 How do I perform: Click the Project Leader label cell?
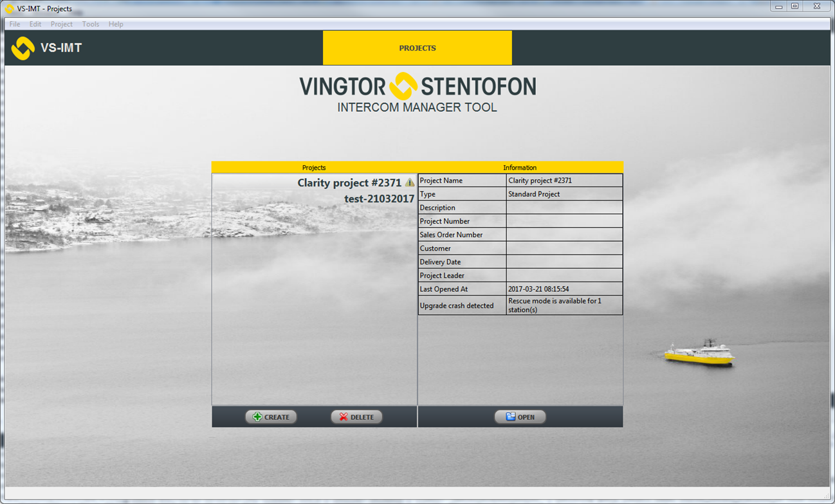click(463, 275)
